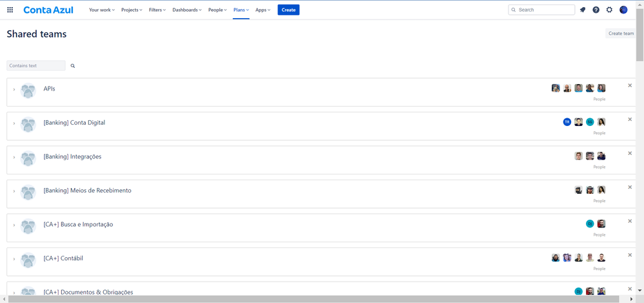Expand the APIs team row
The height and width of the screenshot is (303, 644).
coord(14,89)
